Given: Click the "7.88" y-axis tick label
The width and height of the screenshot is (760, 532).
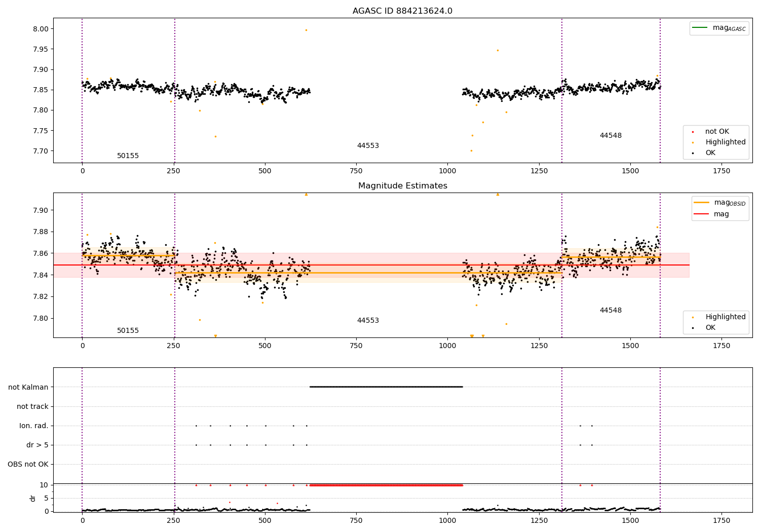Looking at the screenshot, I should pos(41,232).
